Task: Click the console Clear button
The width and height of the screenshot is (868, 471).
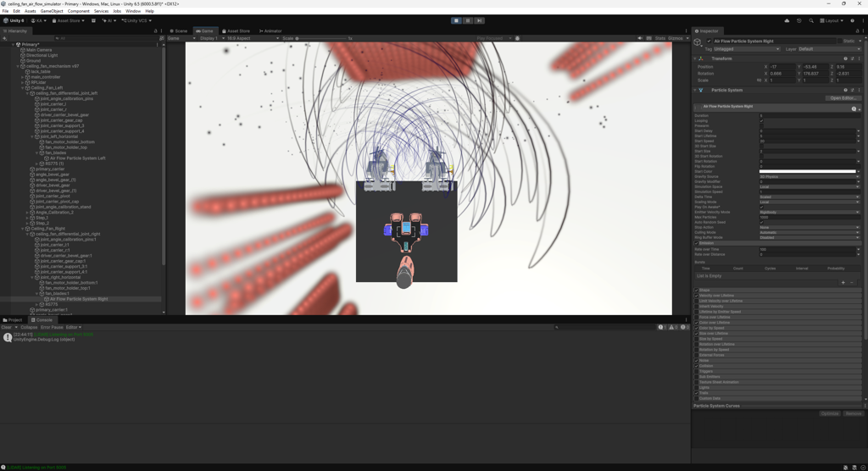Action: coord(6,327)
